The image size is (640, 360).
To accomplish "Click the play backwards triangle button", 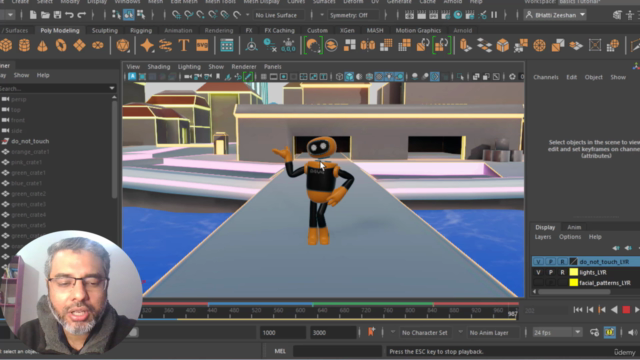I will pos(614,310).
